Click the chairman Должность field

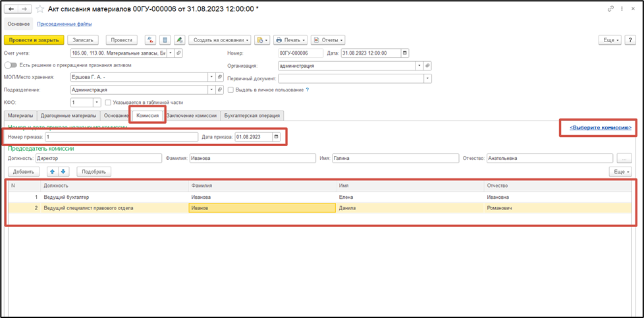pyautogui.click(x=98, y=158)
